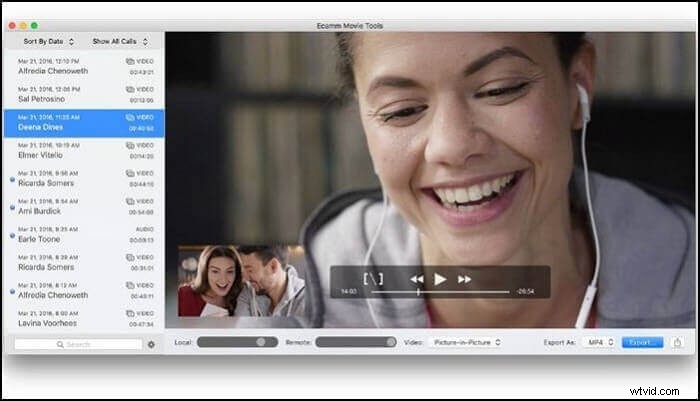Fast forward the call recording
Image resolution: width=700 pixels, height=401 pixels.
(x=464, y=280)
